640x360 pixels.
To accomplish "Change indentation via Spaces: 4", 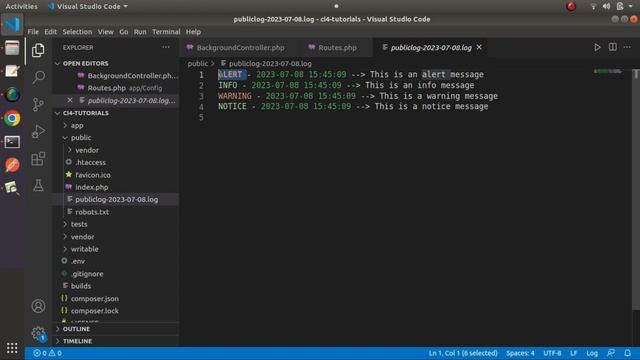I will [x=520, y=353].
